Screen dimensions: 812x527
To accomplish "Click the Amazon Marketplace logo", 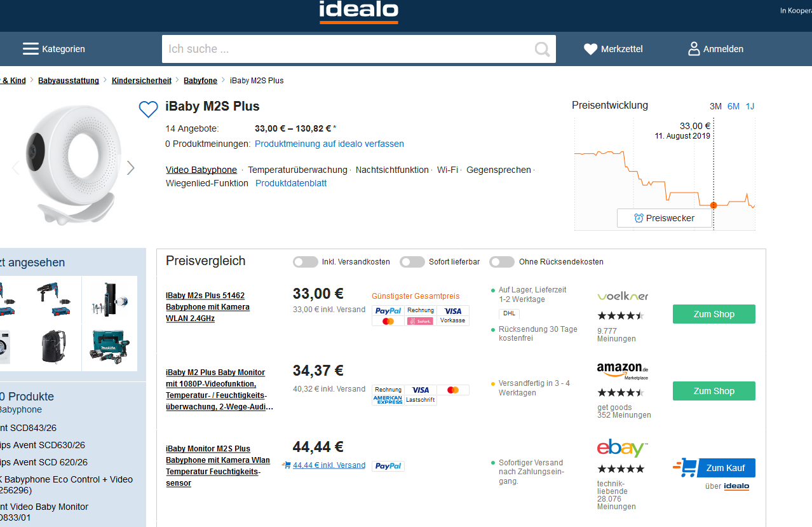I will [x=622, y=371].
